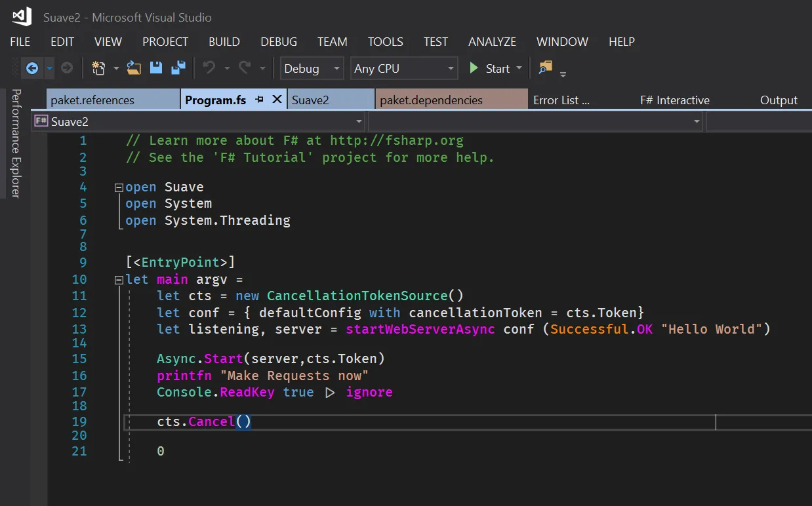Viewport: 812px width, 506px height.
Task: Switch to the paket.references tab
Action: [113, 100]
